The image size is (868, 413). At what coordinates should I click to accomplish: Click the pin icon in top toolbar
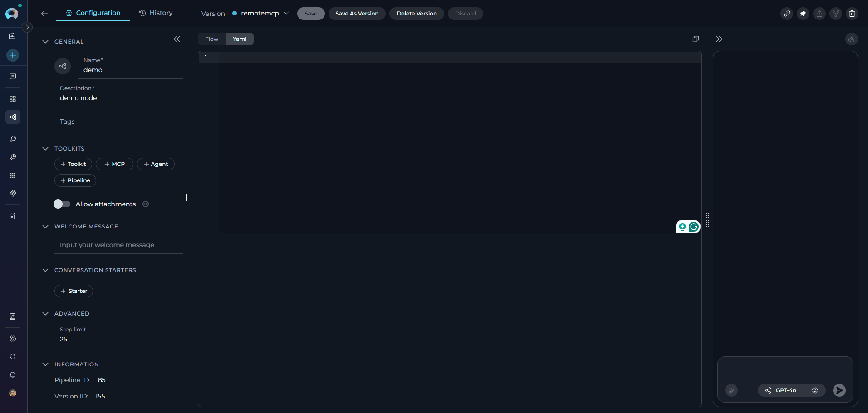[803, 14]
